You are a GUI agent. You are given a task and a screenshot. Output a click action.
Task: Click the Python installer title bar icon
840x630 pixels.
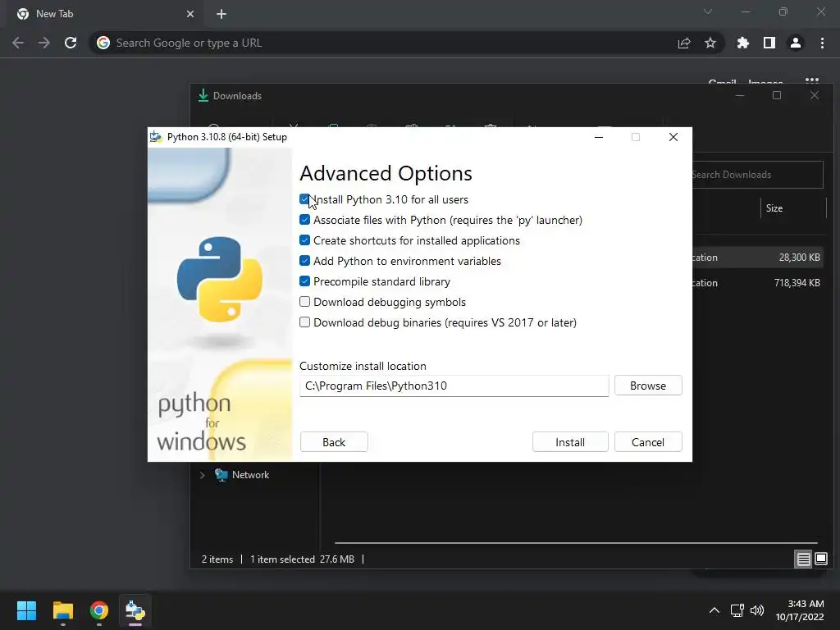click(x=156, y=137)
